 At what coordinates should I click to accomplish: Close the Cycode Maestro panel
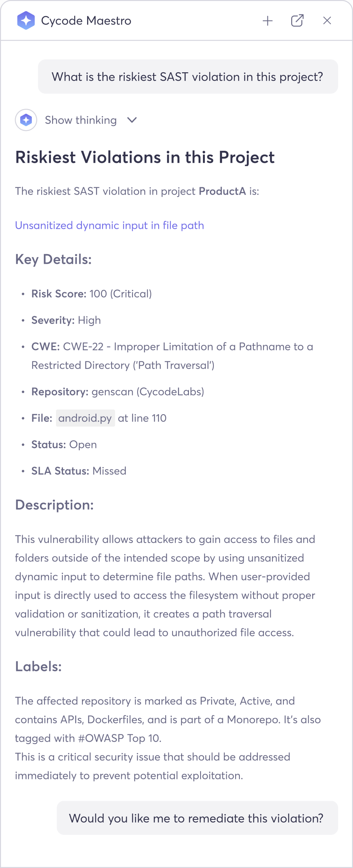[327, 21]
